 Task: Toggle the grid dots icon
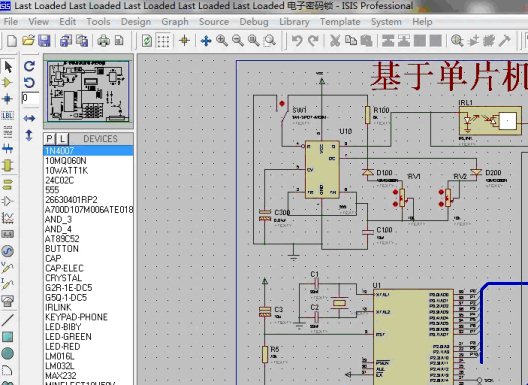(x=163, y=41)
